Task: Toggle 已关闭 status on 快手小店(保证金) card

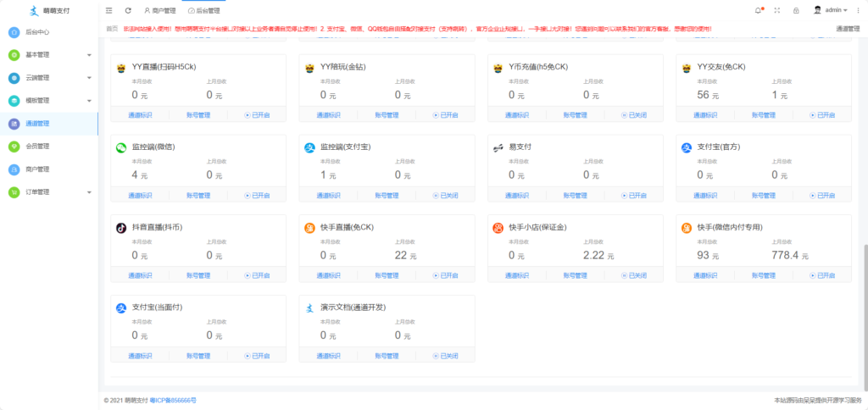Action: pyautogui.click(x=634, y=275)
